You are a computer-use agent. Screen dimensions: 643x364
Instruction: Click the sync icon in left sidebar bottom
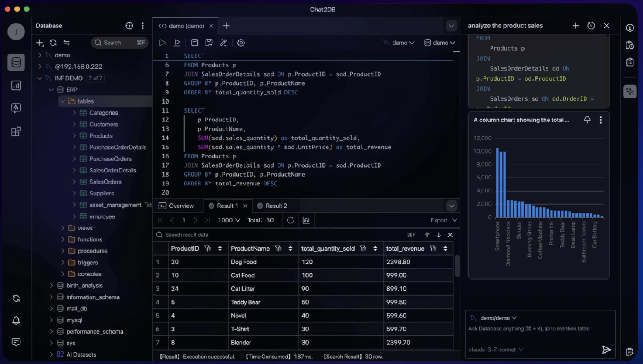point(16,298)
